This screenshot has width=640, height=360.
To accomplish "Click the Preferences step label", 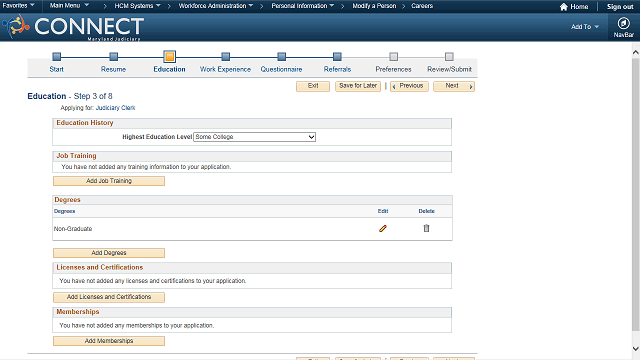I will (x=393, y=69).
